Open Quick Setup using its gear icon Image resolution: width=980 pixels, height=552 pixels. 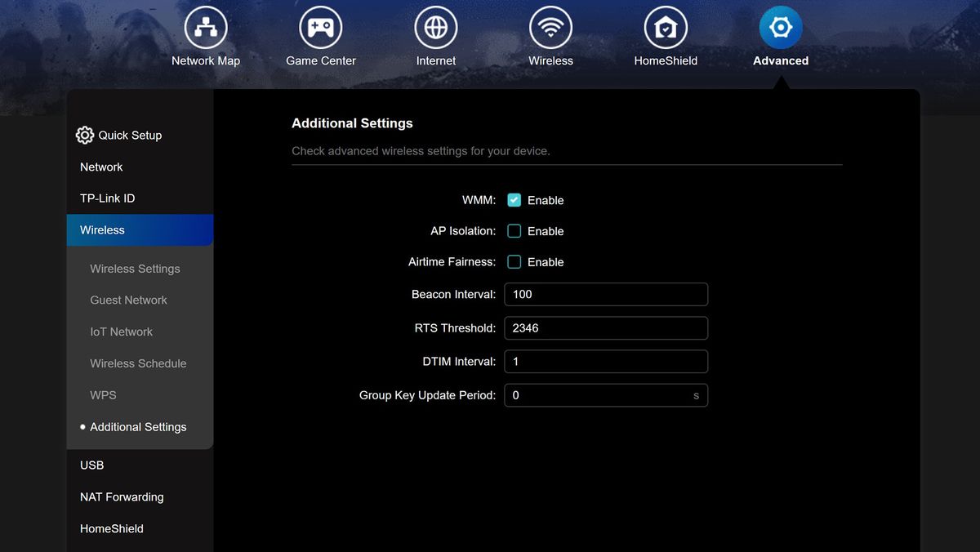[84, 135]
